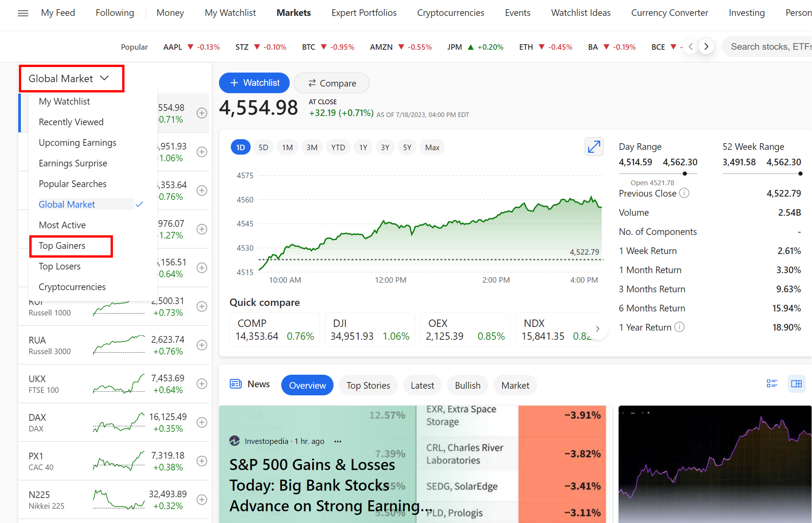
Task: Open more options on the Investopedia article
Action: tap(338, 441)
